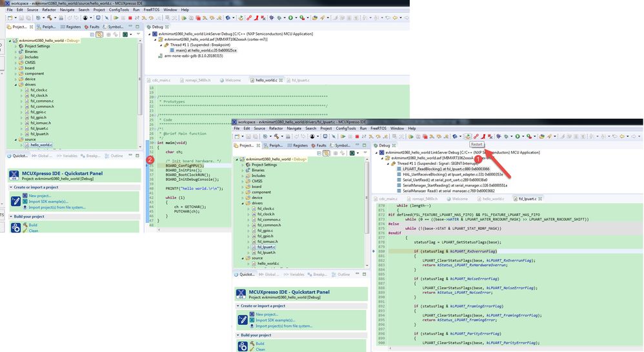Switch to Registers tab in back window

click(x=70, y=26)
